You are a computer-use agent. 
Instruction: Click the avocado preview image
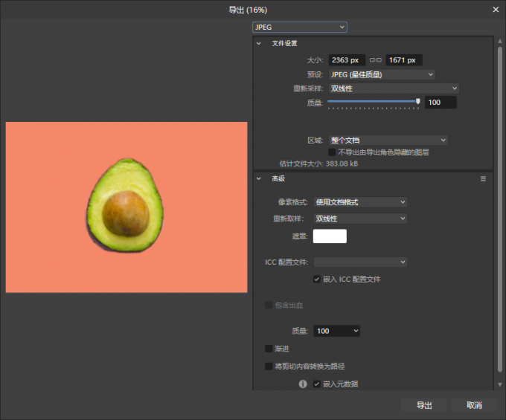tap(126, 207)
